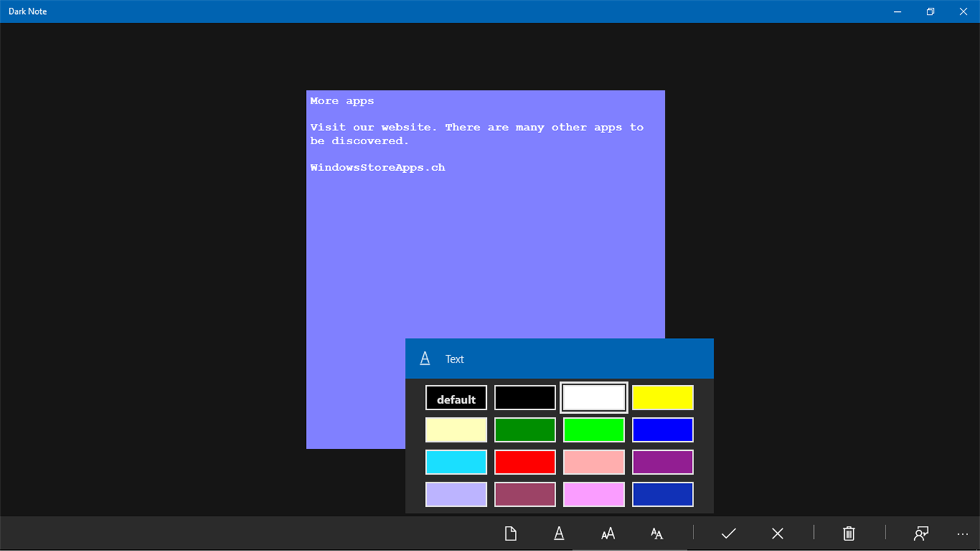
Task: Click the Dark Note title bar label
Action: coord(27,11)
